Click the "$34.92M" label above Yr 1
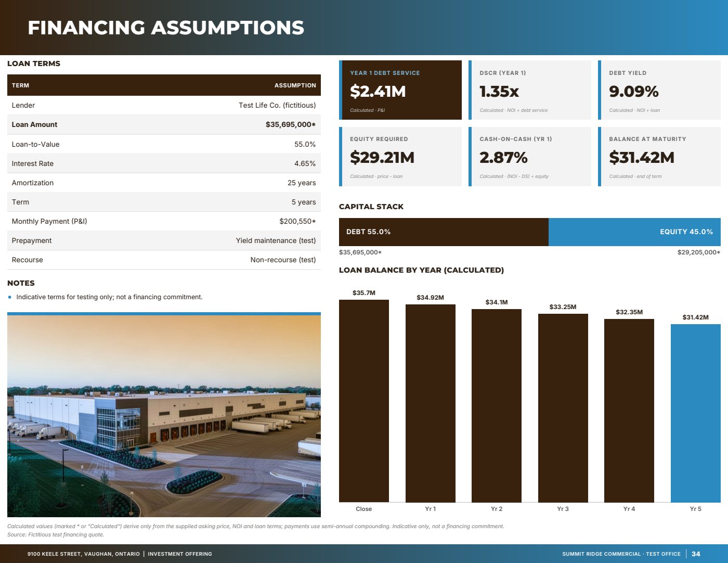Screen dimensions: 728x563 pyautogui.click(x=430, y=298)
